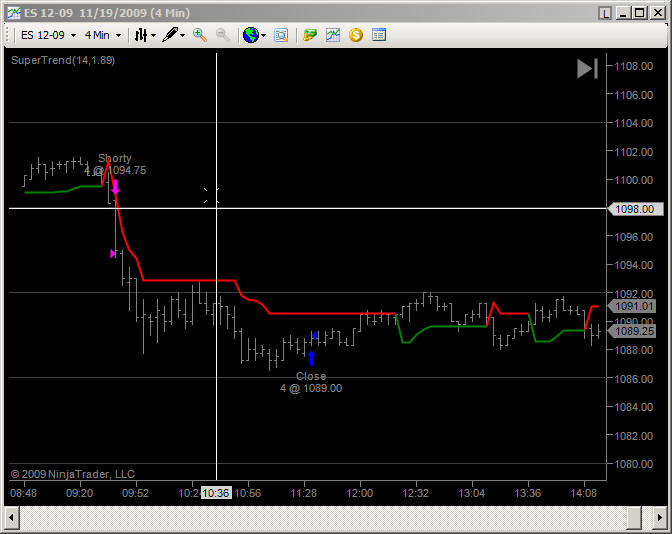Viewport: 672px width, 534px height.
Task: Click the 1108.00 price axis label
Action: (x=633, y=66)
